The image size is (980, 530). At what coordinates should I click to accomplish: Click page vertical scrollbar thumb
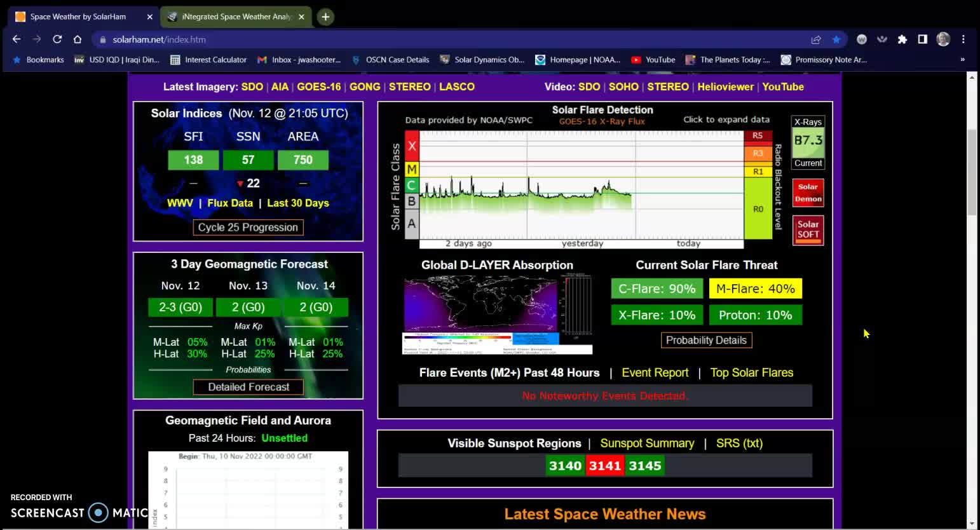(x=971, y=172)
